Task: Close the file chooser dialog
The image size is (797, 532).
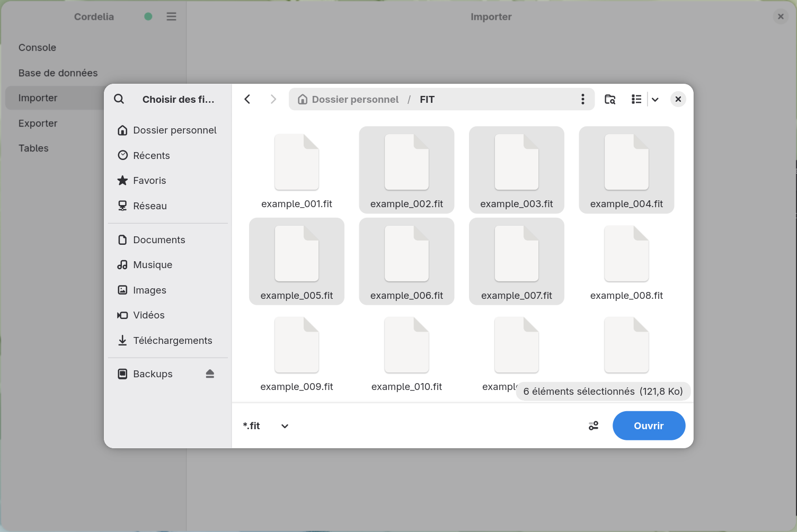Action: click(x=678, y=99)
